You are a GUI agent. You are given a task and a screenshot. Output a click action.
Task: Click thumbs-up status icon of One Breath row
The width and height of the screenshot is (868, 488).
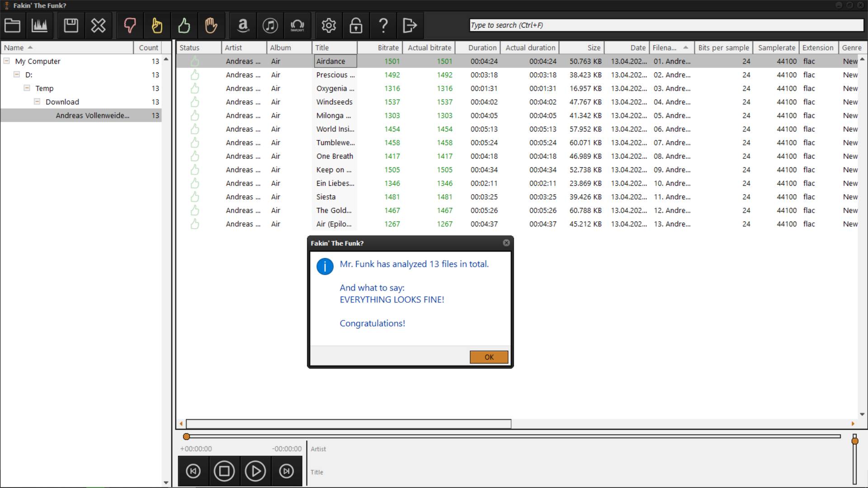pos(195,156)
